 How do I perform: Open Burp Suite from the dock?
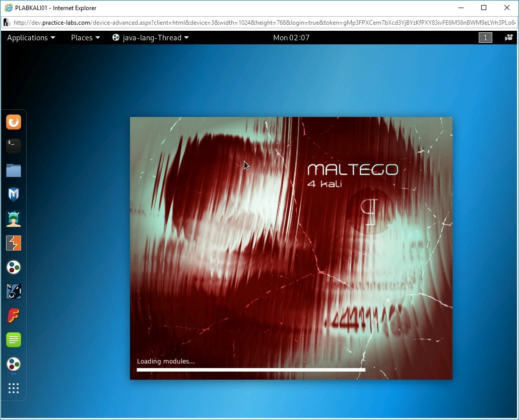[14, 243]
